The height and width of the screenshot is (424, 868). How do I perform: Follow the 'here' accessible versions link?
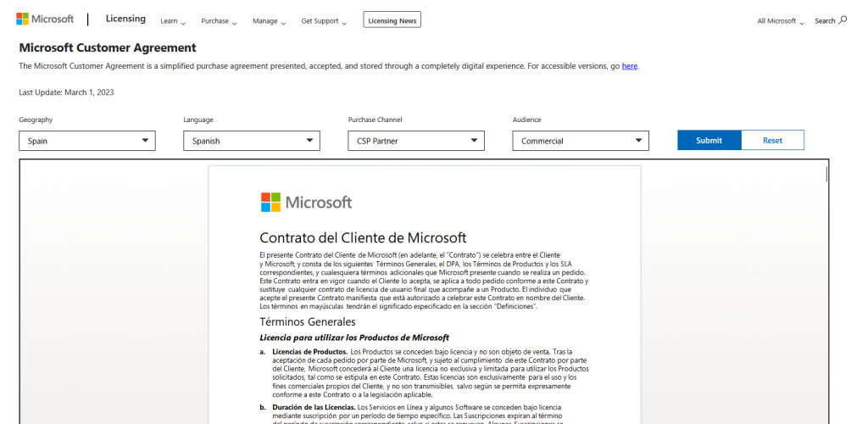click(x=629, y=66)
